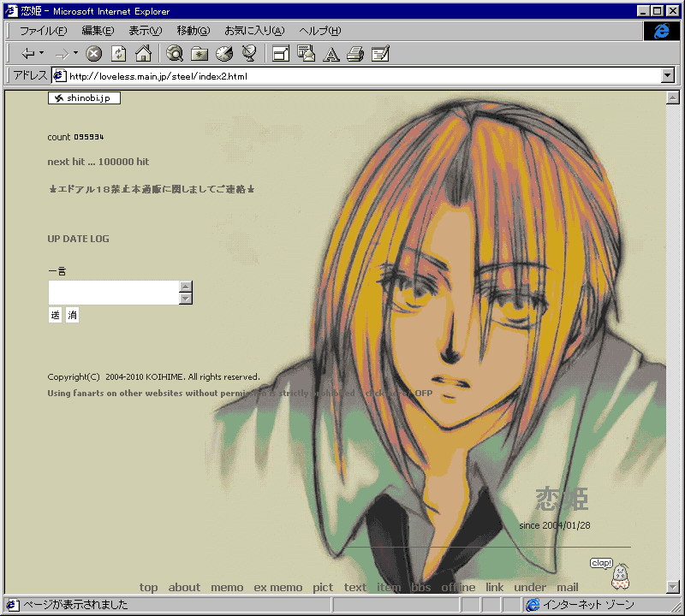Screen dimensions: 685x616
Task: Click the clap mascot character icon
Action: (620, 577)
